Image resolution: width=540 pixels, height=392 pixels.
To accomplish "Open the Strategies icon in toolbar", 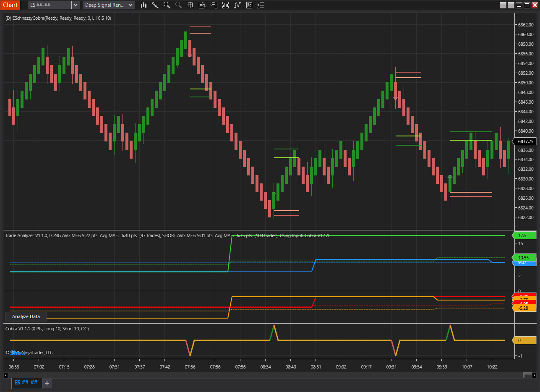I will [237, 5].
